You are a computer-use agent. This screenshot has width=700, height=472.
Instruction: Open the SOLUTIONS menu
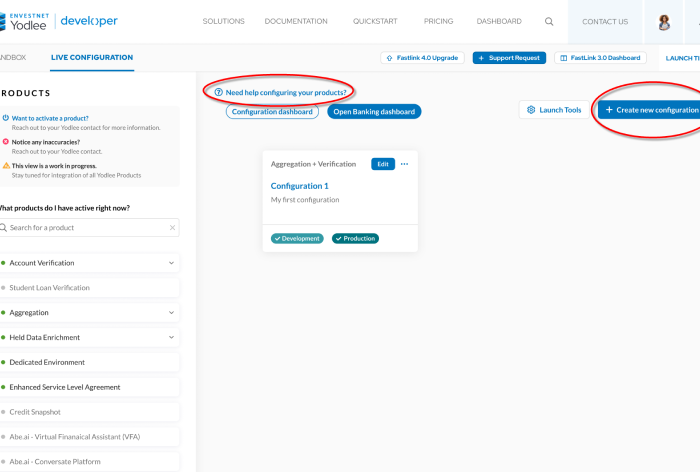click(x=224, y=21)
